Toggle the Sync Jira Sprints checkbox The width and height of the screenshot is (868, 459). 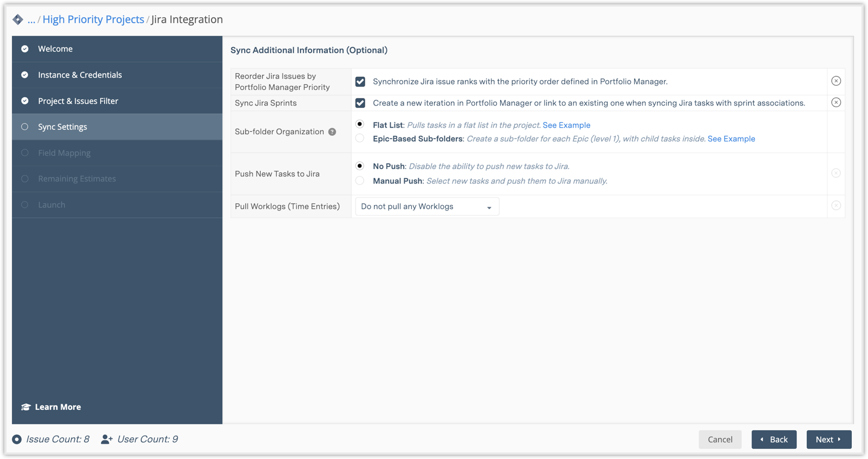tap(360, 103)
